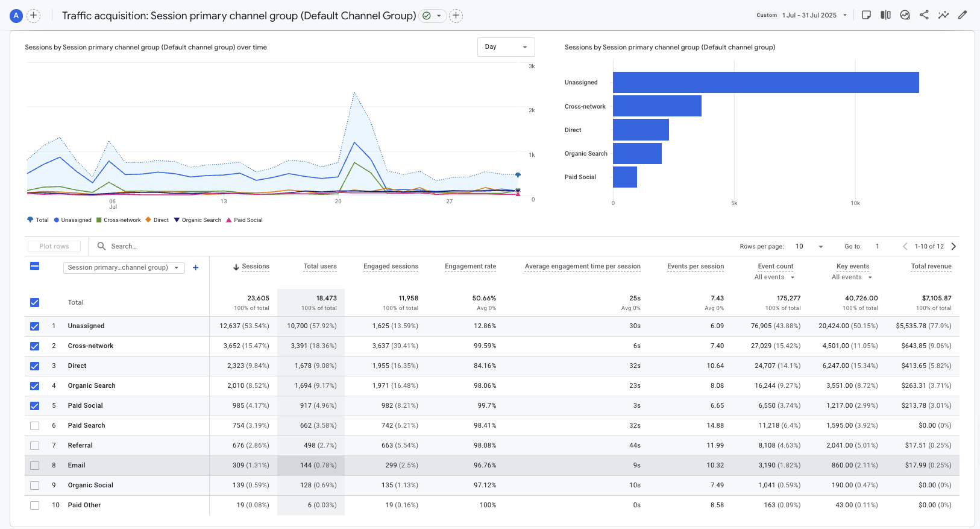The height and width of the screenshot is (529, 980).
Task: Click the Cross-network legend entry under the line chart
Action: tap(119, 220)
